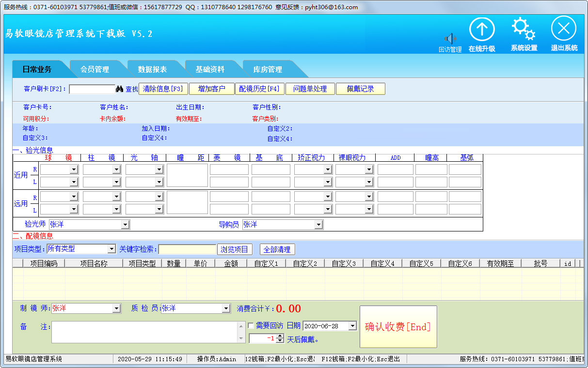Expand 远用 L 矫正视力 dropdown

point(328,209)
